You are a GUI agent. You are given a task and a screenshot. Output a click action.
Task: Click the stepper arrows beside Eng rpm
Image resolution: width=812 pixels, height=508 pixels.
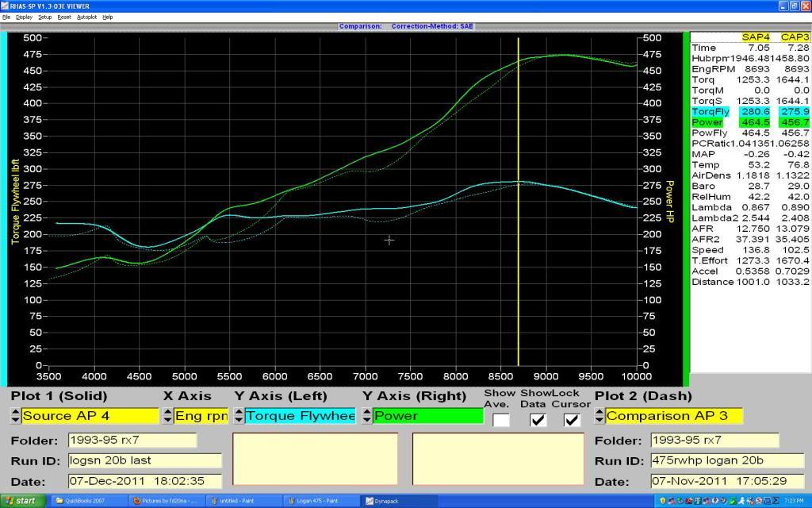[x=168, y=416]
